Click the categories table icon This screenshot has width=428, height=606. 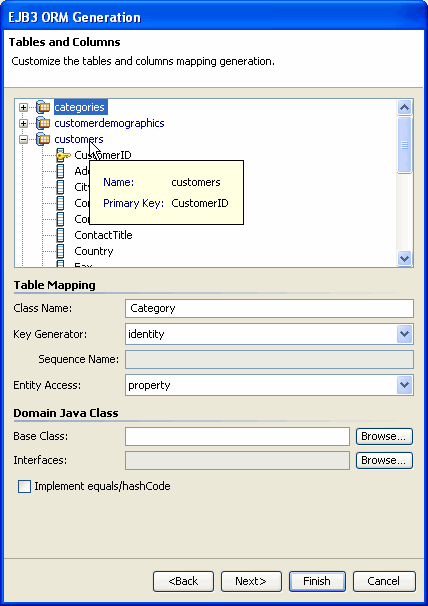tap(43, 107)
